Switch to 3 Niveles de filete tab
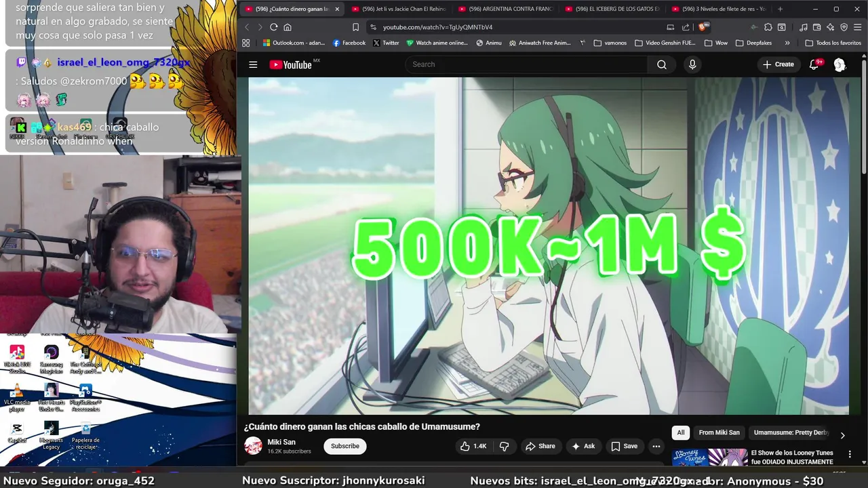Image resolution: width=868 pixels, height=488 pixels. click(718, 9)
